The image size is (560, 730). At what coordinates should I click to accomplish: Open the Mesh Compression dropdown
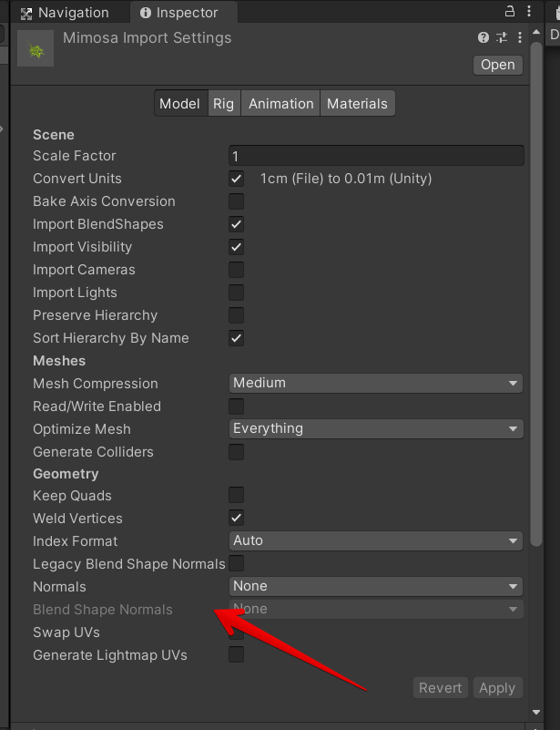(375, 384)
